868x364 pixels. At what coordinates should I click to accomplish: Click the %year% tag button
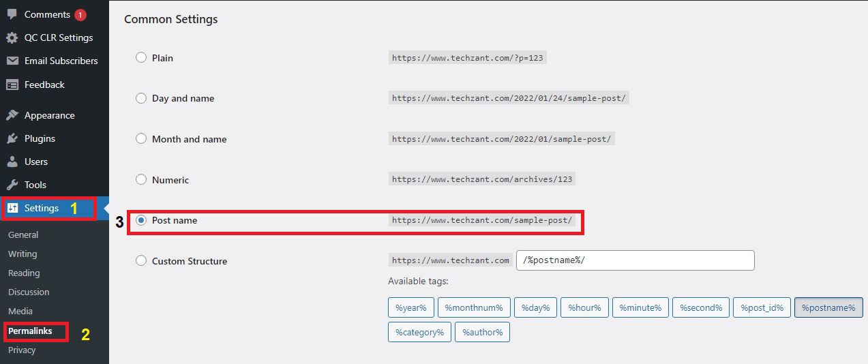point(411,307)
